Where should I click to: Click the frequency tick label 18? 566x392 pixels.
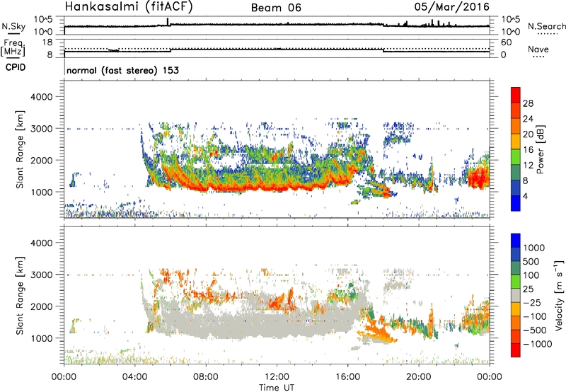[48, 42]
